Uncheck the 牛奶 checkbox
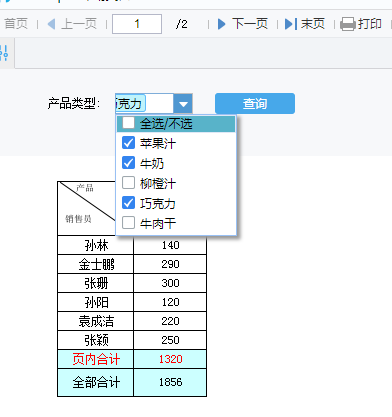The image size is (392, 417). pos(128,163)
